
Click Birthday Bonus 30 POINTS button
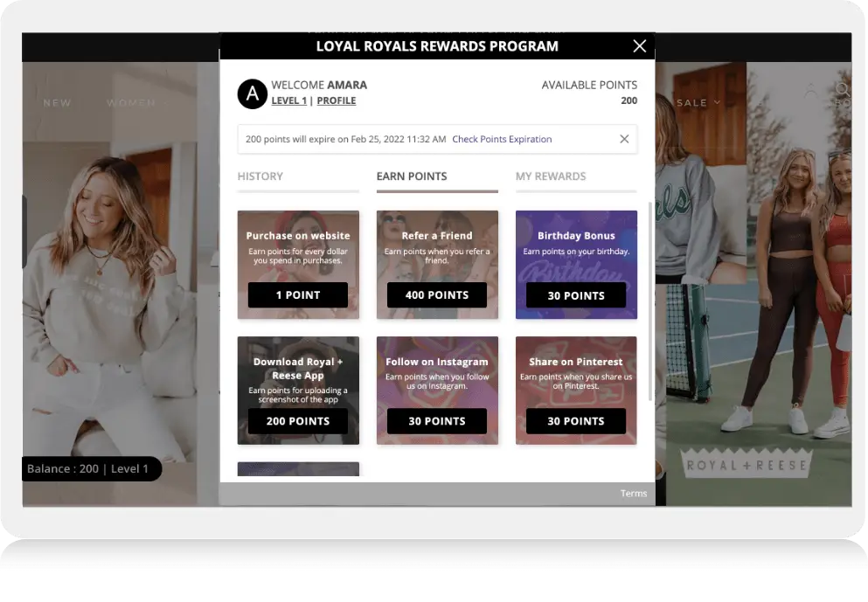[x=576, y=295]
